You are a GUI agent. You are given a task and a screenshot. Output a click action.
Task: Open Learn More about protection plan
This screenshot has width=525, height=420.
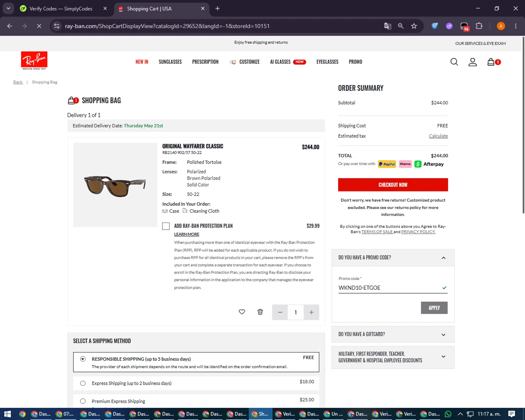click(187, 234)
